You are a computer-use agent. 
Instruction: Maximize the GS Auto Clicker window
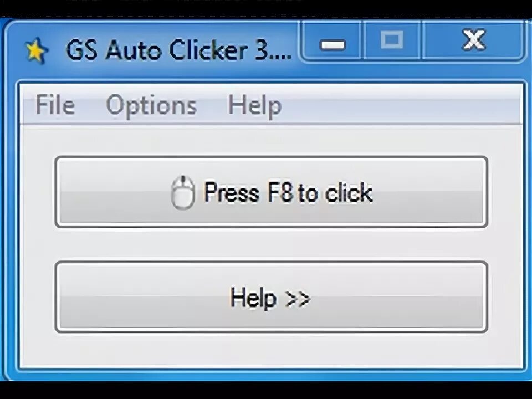coord(392,40)
